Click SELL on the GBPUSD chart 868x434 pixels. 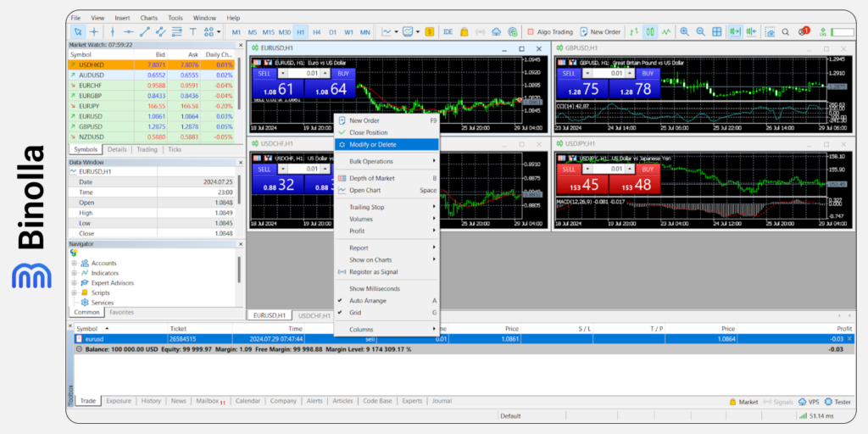point(569,73)
